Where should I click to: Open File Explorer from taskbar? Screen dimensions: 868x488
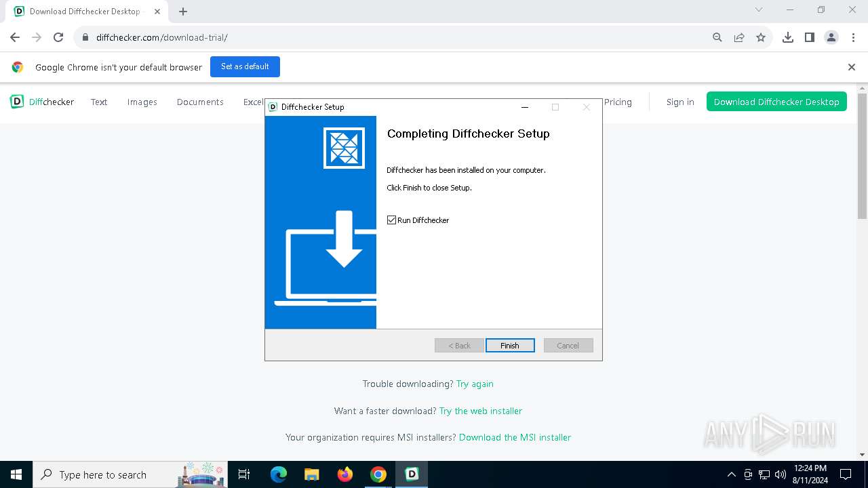pos(312,474)
